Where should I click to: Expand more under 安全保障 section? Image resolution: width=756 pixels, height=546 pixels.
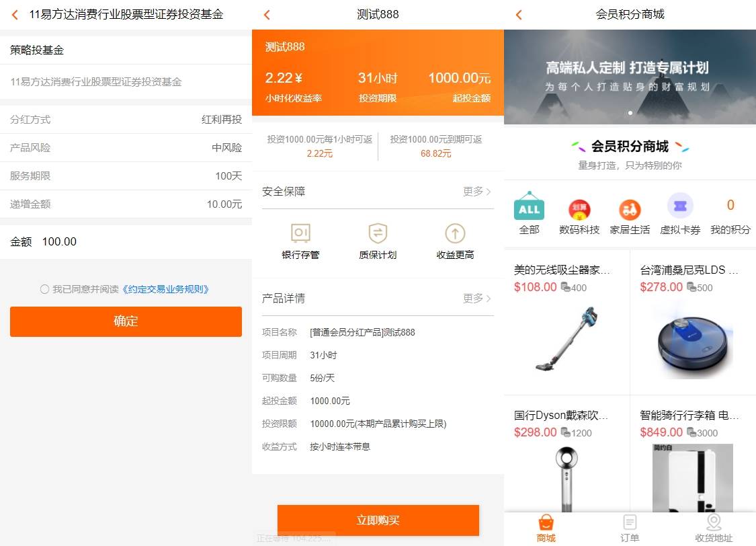click(476, 192)
